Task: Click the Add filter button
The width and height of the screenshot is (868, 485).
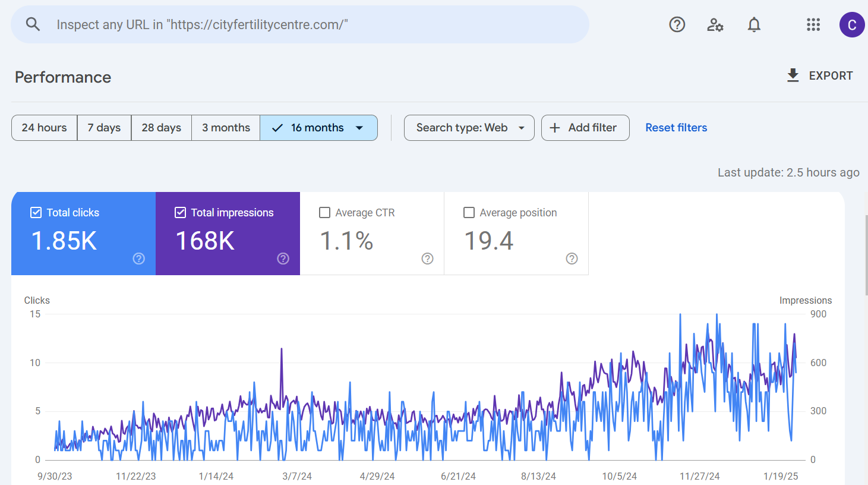Action: pos(585,128)
